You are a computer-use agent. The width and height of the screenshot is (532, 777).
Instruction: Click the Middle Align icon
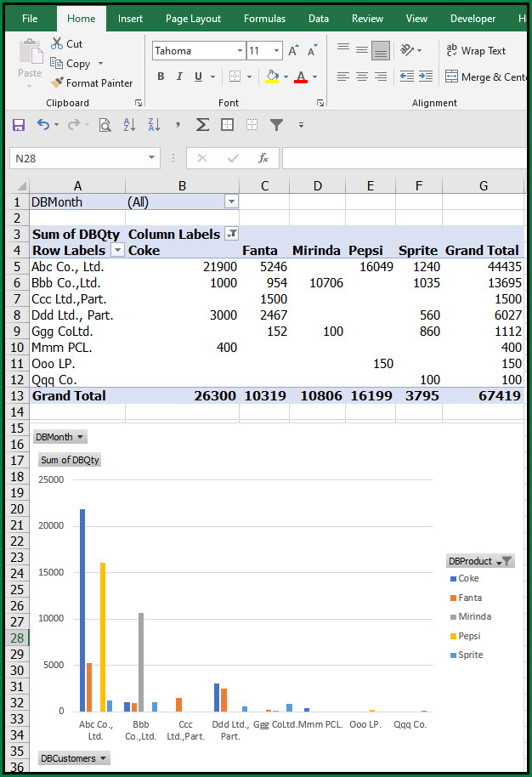362,49
